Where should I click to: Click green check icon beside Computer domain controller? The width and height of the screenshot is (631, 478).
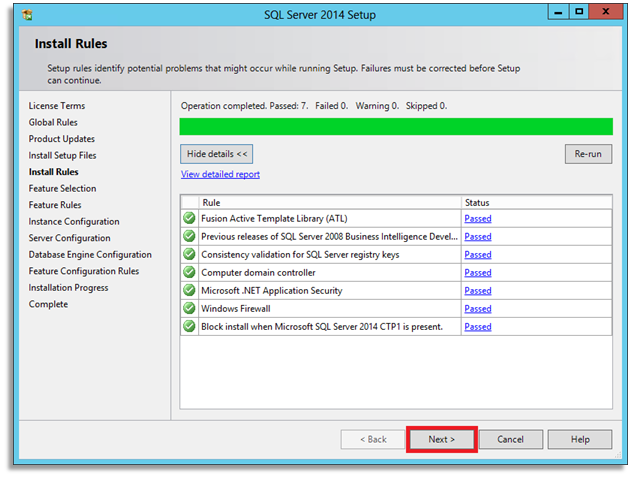(x=189, y=272)
